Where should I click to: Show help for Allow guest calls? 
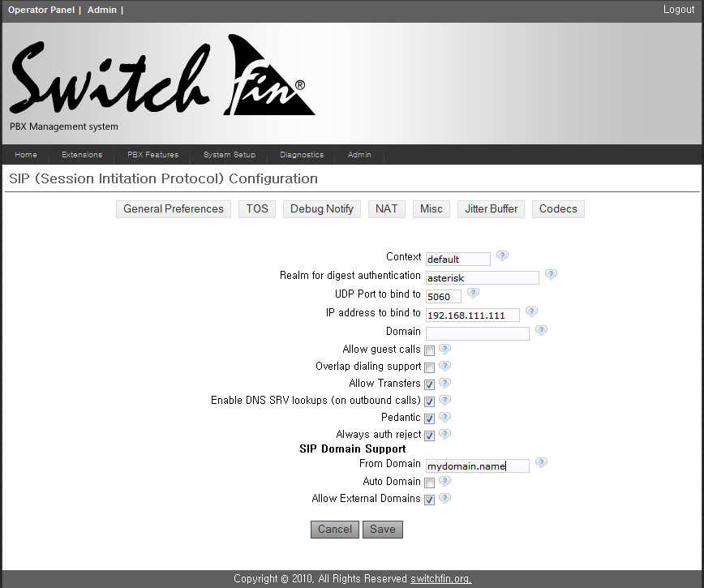click(444, 349)
